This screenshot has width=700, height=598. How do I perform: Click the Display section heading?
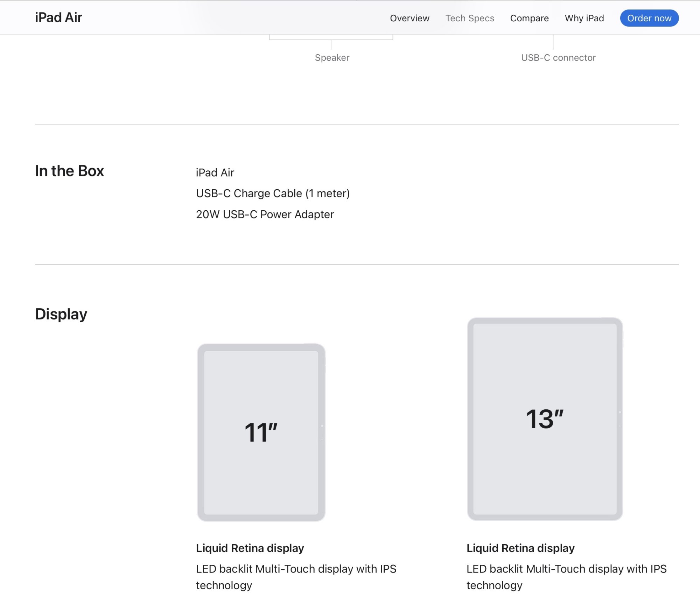(61, 314)
